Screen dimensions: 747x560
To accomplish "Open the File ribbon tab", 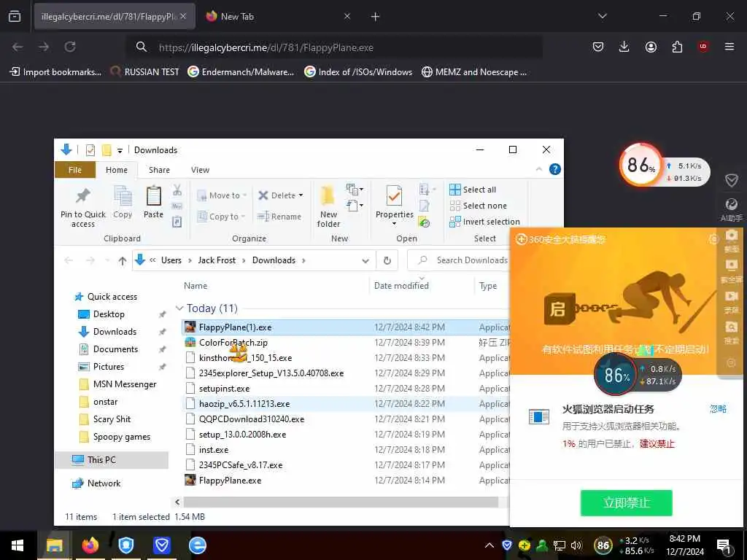I will tap(75, 170).
